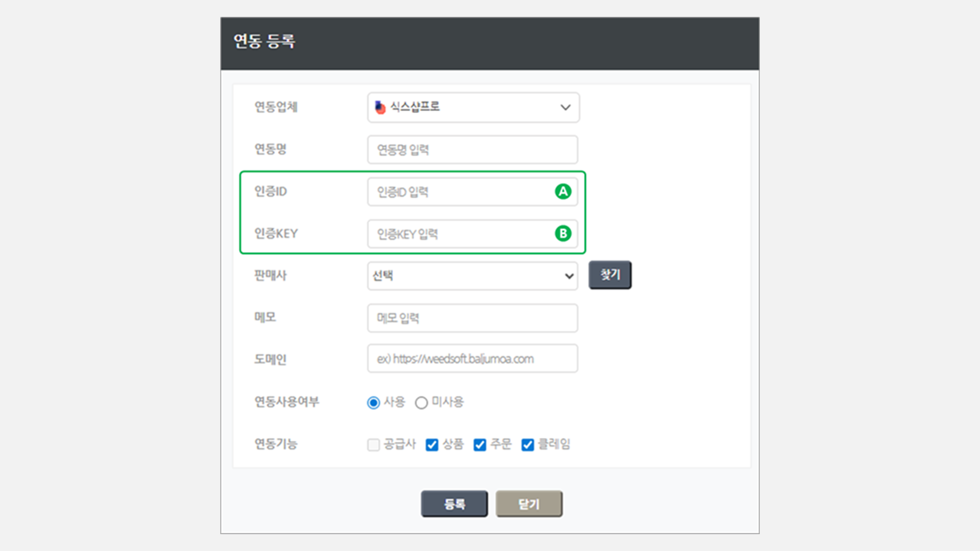Image resolution: width=980 pixels, height=551 pixels.
Task: Click the 등록 button
Action: pyautogui.click(x=454, y=504)
